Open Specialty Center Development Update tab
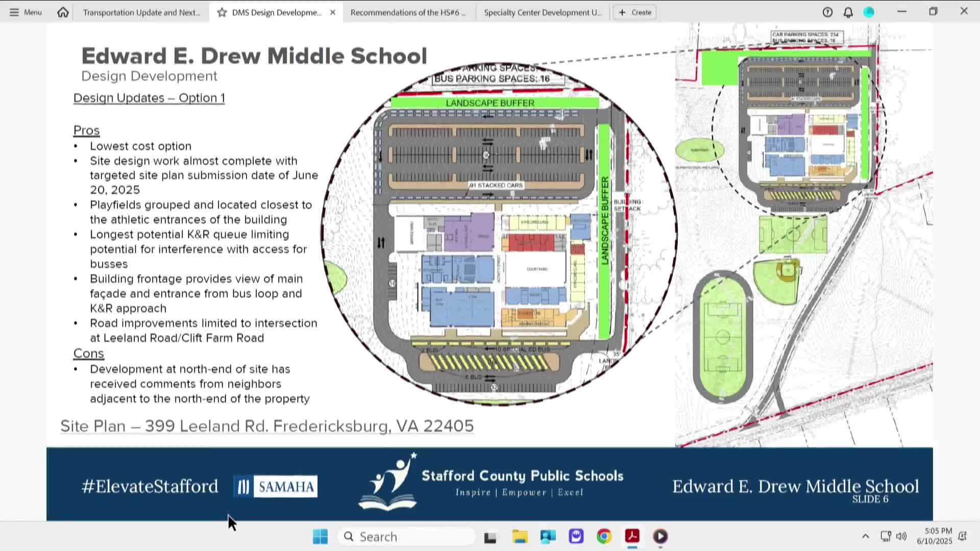 (x=543, y=12)
